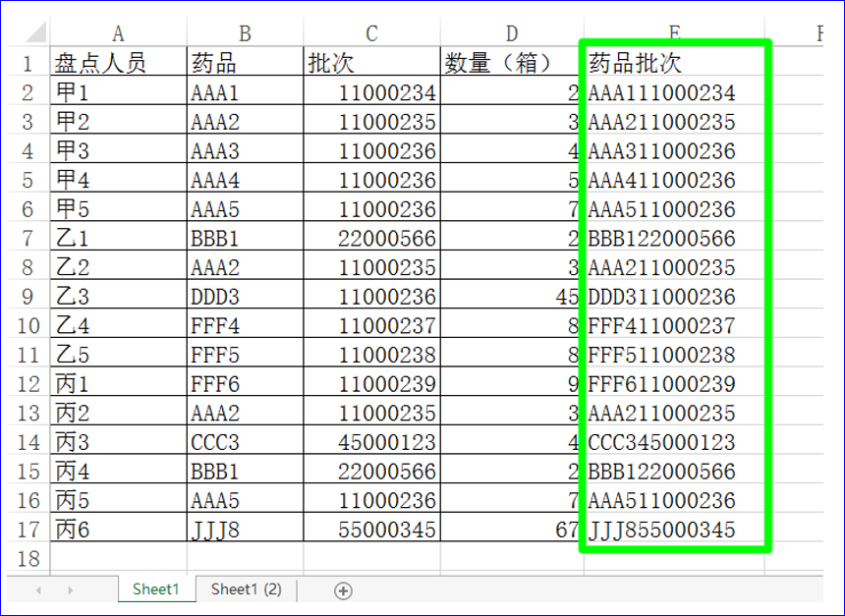This screenshot has width=845, height=616.
Task: Go to next sheet with right arrow
Action: (71, 590)
